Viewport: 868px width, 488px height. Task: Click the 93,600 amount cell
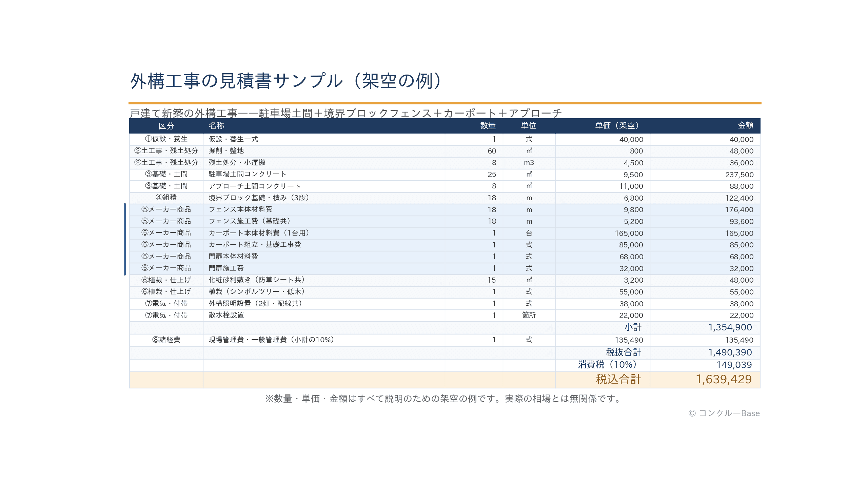(x=705, y=221)
